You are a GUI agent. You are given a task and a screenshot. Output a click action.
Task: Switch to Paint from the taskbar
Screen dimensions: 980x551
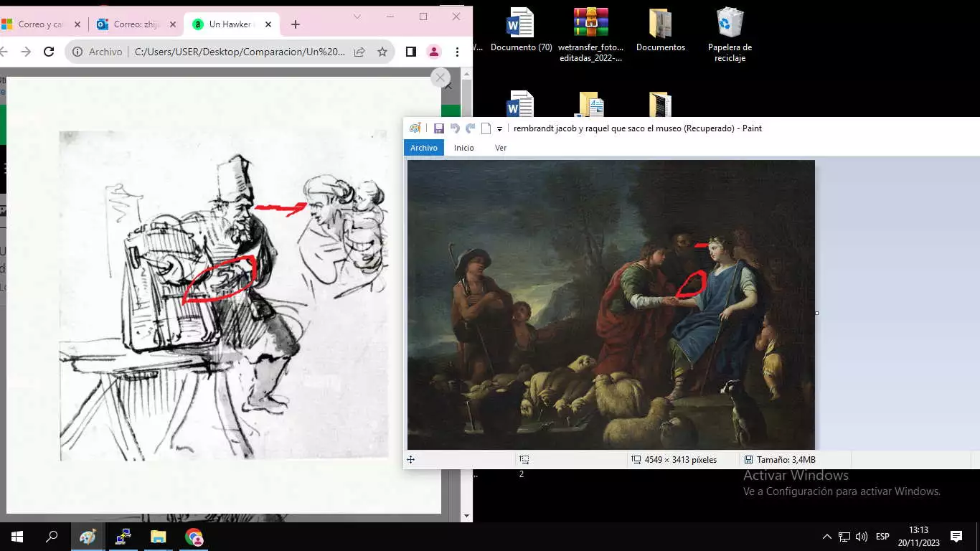(x=88, y=536)
